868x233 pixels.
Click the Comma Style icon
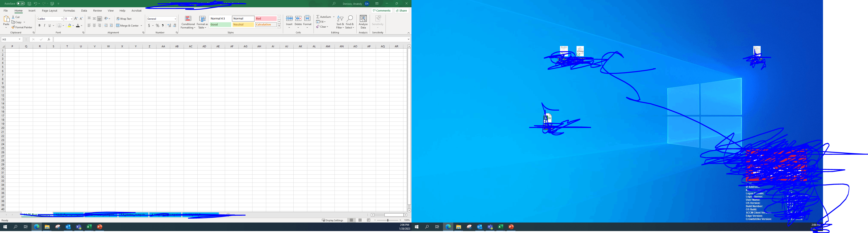pos(163,25)
